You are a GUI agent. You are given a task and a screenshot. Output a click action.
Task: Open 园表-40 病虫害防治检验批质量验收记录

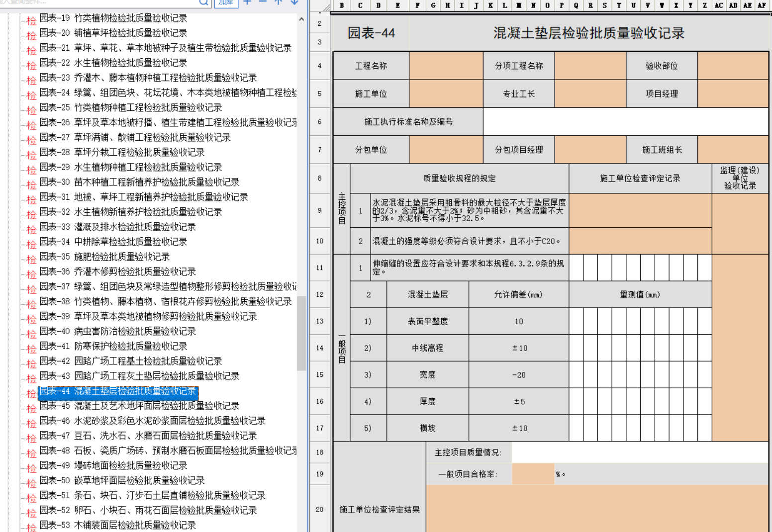(x=117, y=331)
